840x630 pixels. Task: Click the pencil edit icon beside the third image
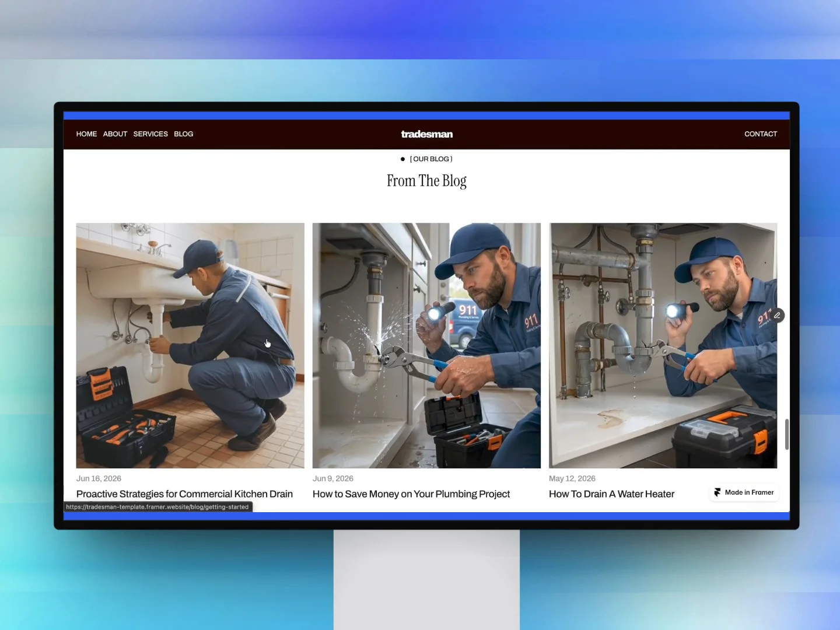pos(777,316)
